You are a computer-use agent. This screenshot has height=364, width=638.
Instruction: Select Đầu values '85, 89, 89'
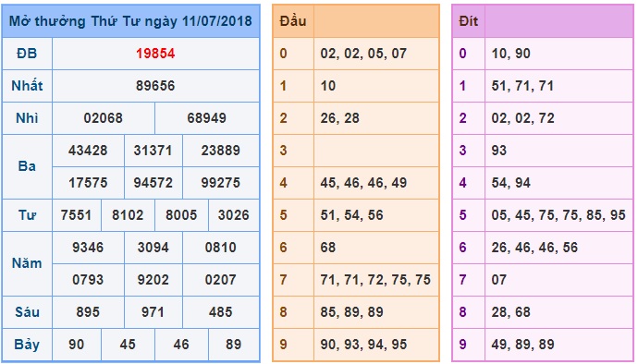coord(351,312)
